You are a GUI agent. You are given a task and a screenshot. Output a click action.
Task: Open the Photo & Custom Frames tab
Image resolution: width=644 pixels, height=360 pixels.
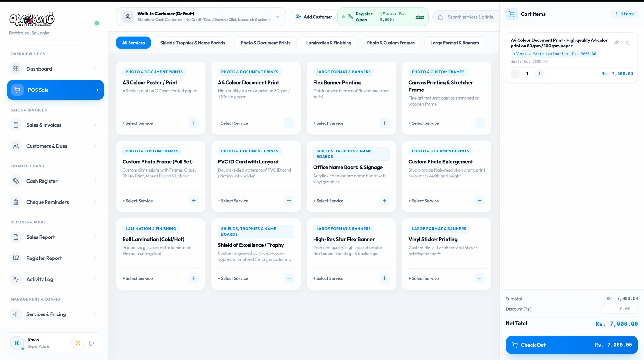coord(391,43)
